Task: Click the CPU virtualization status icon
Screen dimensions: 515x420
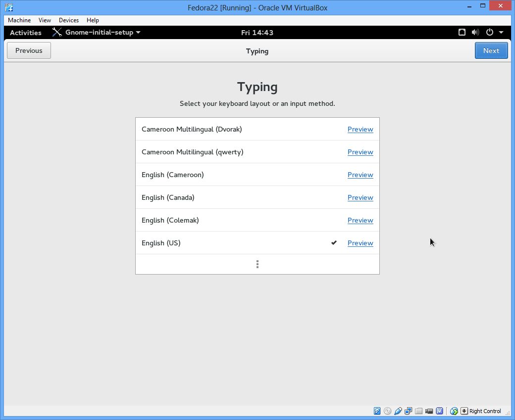Action: [x=439, y=411]
